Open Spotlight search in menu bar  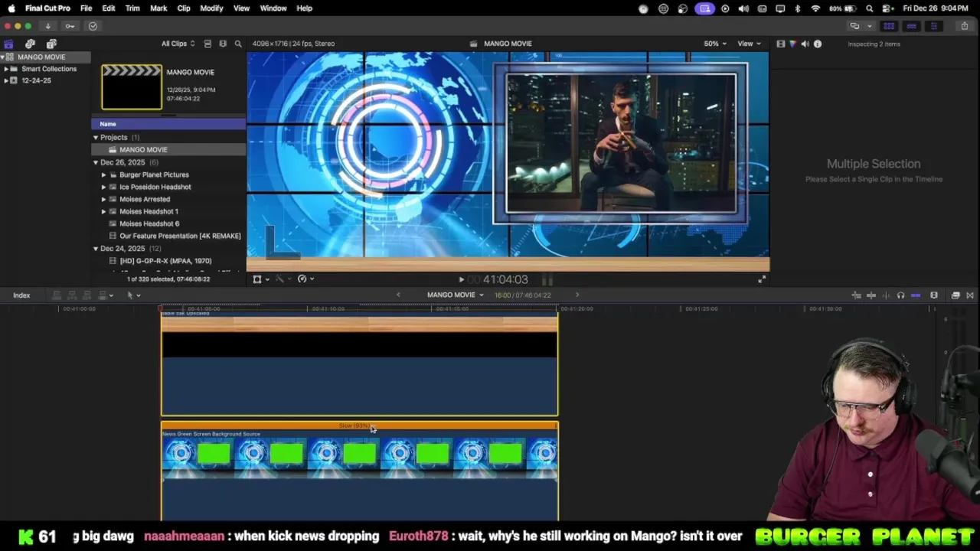(871, 8)
